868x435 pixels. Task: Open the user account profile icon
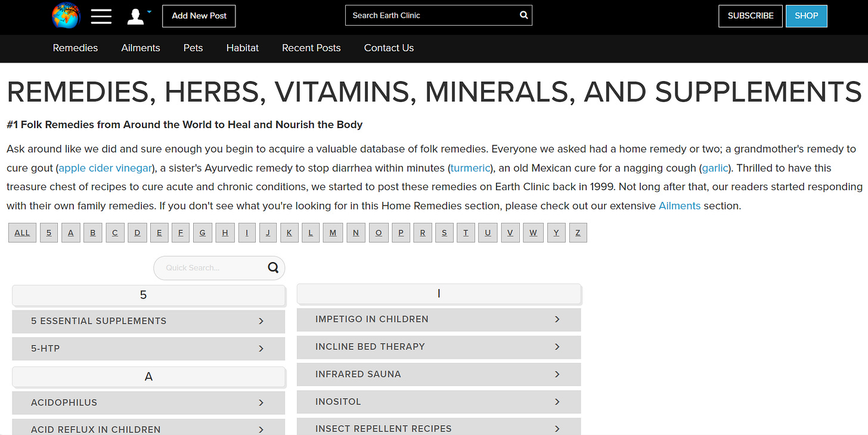[137, 16]
